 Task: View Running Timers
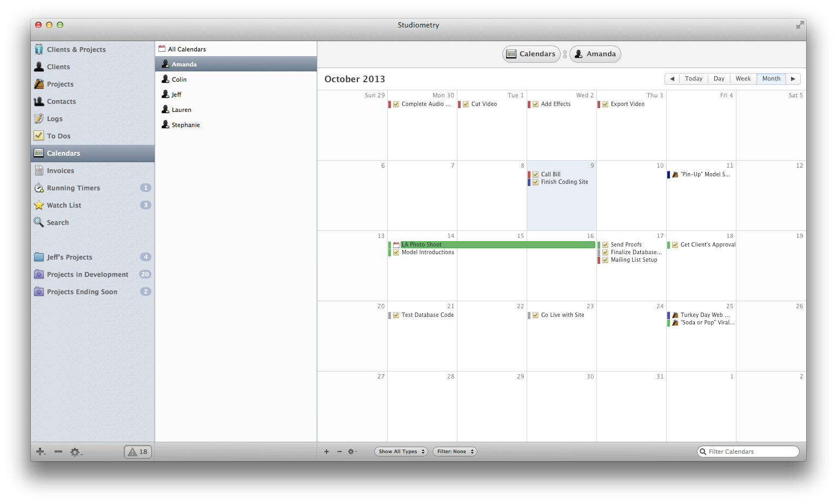point(73,188)
